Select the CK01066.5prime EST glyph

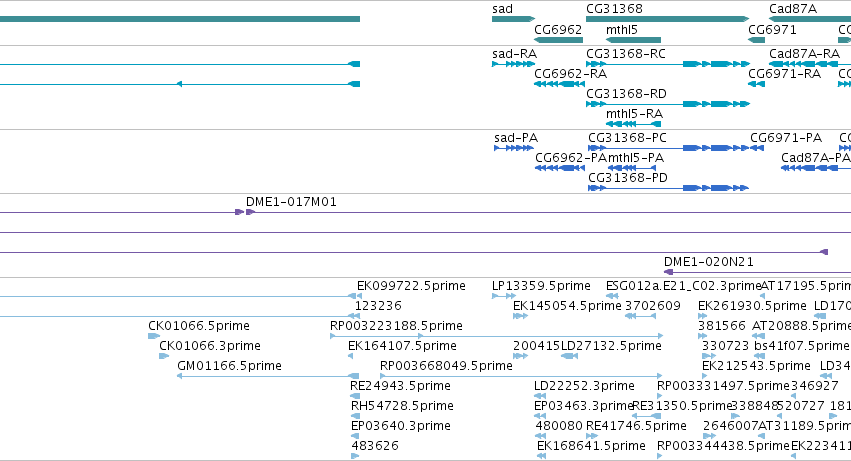[x=154, y=336]
